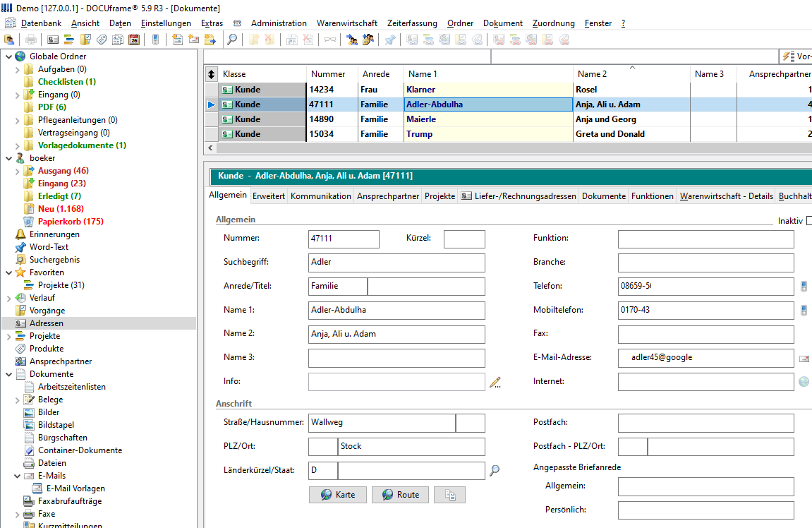Click the stacked bars projects toolbar icon

(x=69, y=40)
